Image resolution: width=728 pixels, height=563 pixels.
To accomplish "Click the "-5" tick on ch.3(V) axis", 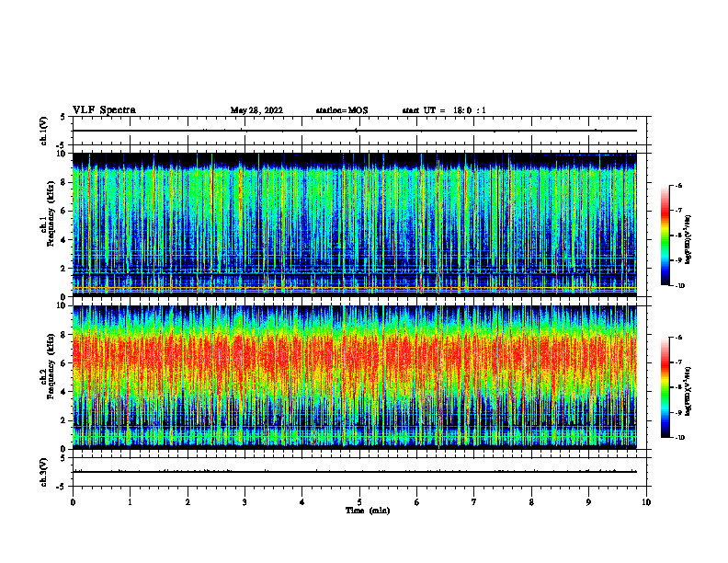I will (x=62, y=487).
